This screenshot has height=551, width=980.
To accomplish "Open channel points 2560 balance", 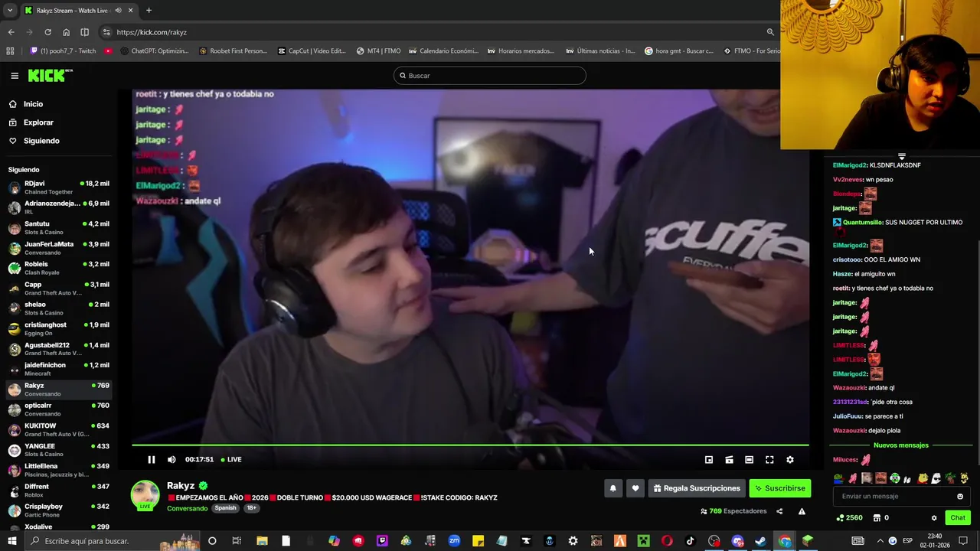I will pos(849,518).
